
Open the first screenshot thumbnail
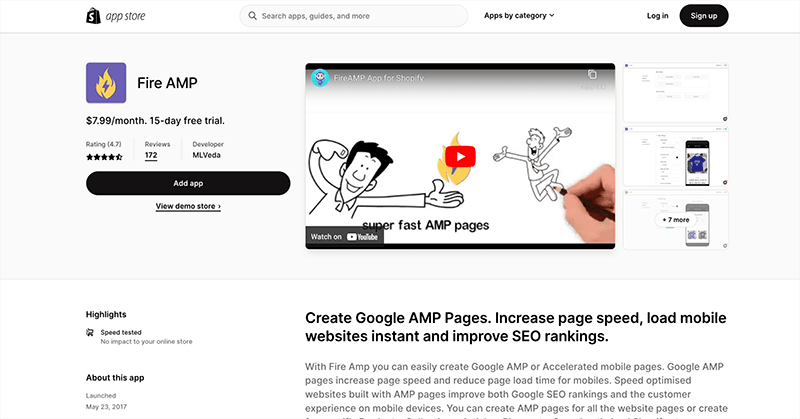(676, 93)
